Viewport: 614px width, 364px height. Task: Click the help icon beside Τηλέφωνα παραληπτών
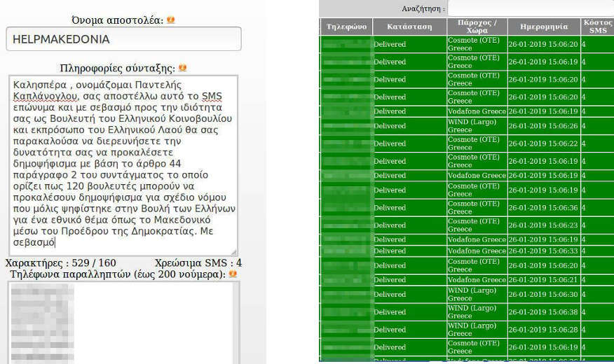232,274
